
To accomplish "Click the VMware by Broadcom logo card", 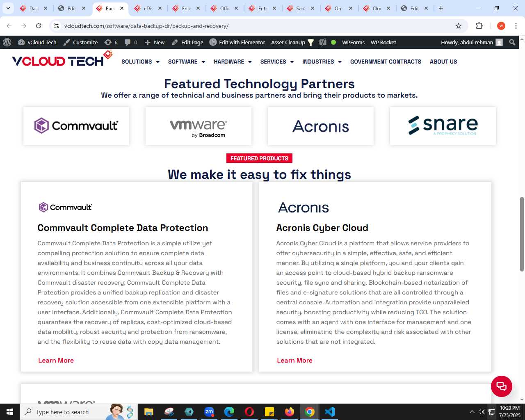I will [x=199, y=126].
